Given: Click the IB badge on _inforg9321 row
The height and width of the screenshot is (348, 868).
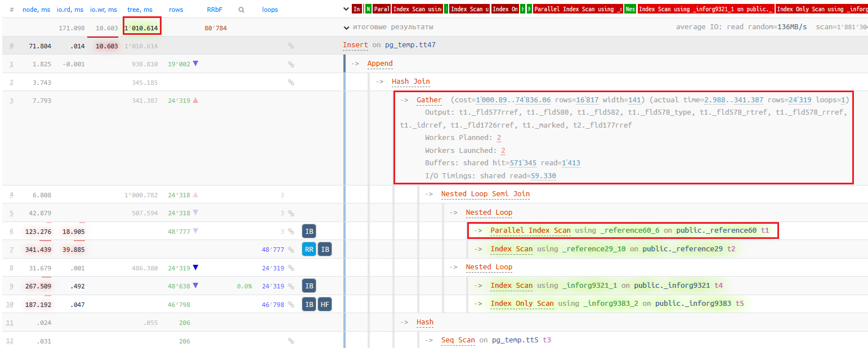Looking at the screenshot, I should [x=309, y=286].
